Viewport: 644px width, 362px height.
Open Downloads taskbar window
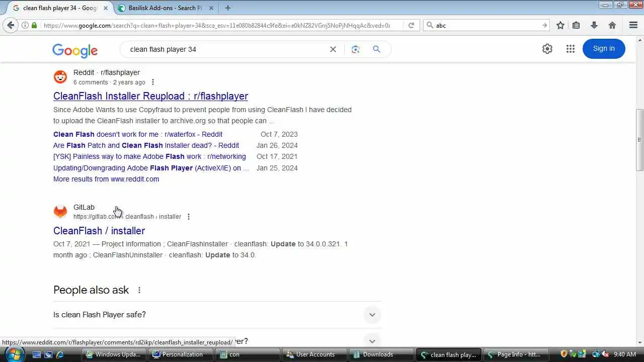pyautogui.click(x=382, y=354)
